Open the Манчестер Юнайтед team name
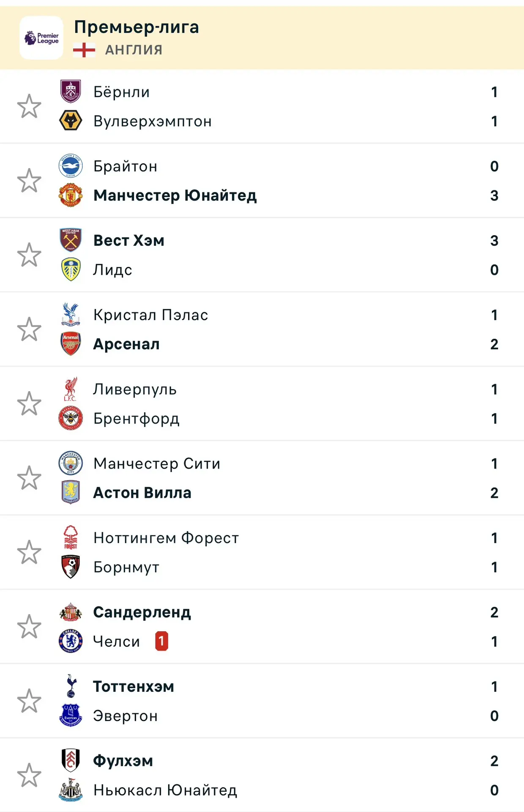The image size is (524, 812). [175, 195]
